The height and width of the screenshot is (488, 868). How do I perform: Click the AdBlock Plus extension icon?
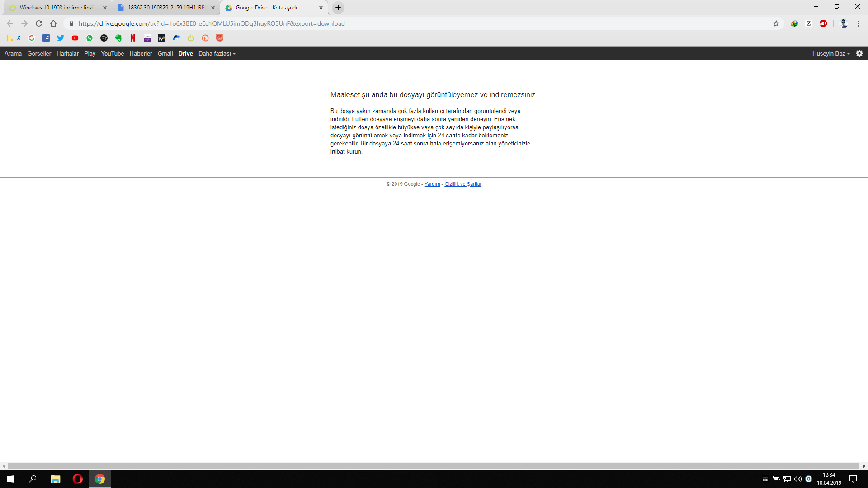tap(823, 23)
